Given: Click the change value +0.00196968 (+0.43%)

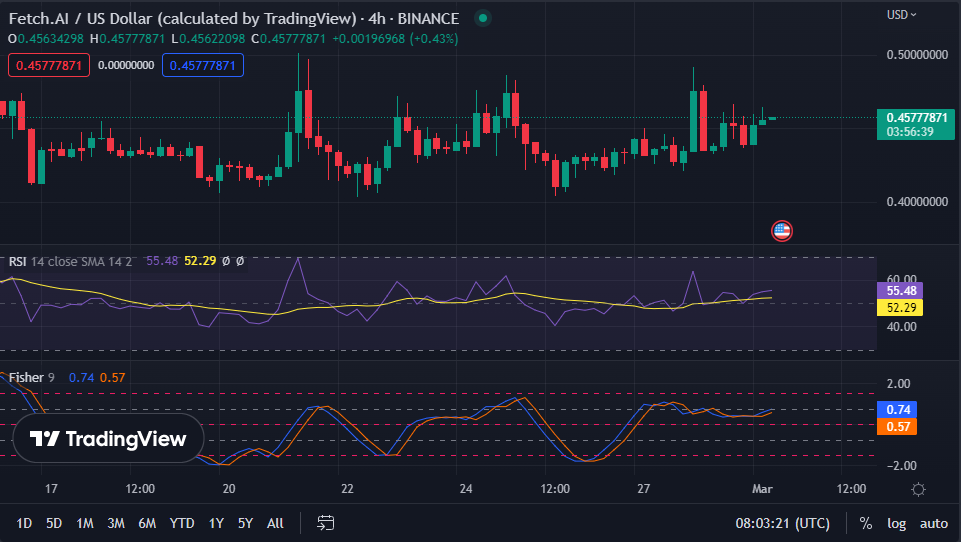Looking at the screenshot, I should 395,39.
